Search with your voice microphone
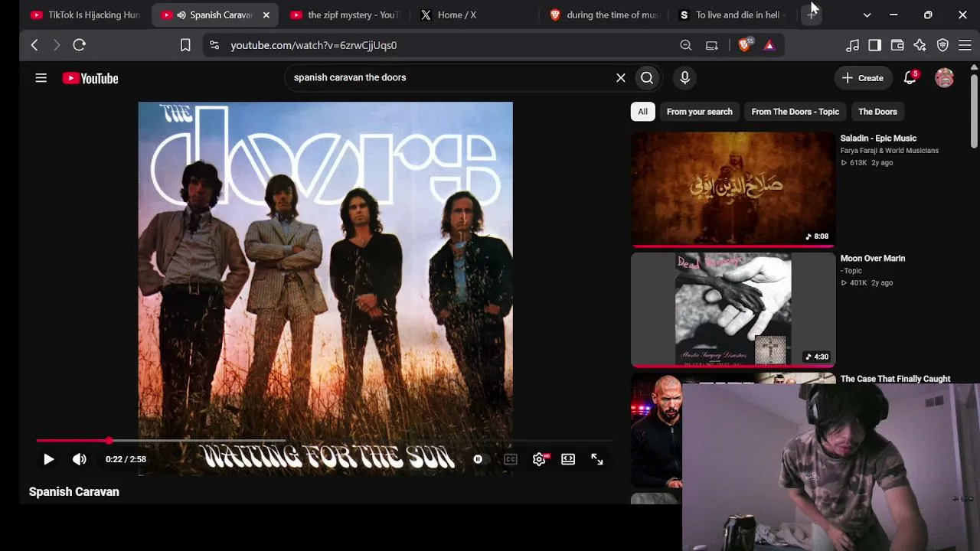Image resolution: width=980 pixels, height=551 pixels. (684, 77)
